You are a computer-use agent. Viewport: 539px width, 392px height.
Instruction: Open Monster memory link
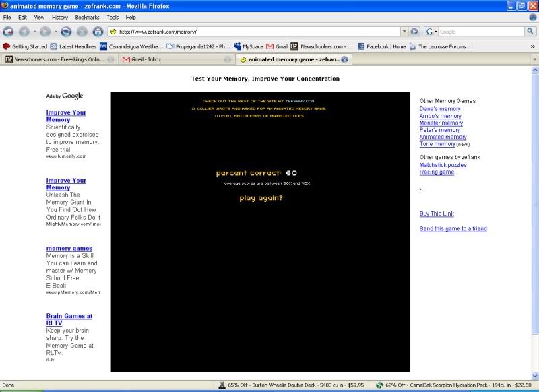pos(441,123)
